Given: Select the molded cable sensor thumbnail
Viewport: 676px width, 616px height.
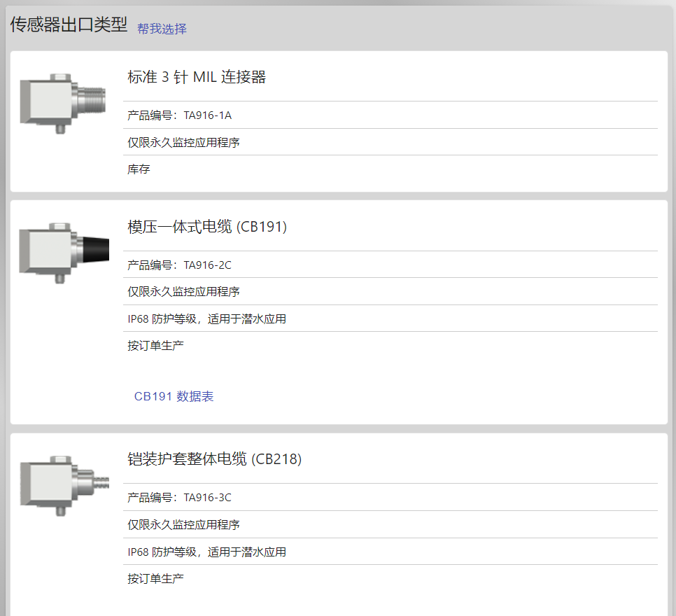Looking at the screenshot, I should 64,253.
